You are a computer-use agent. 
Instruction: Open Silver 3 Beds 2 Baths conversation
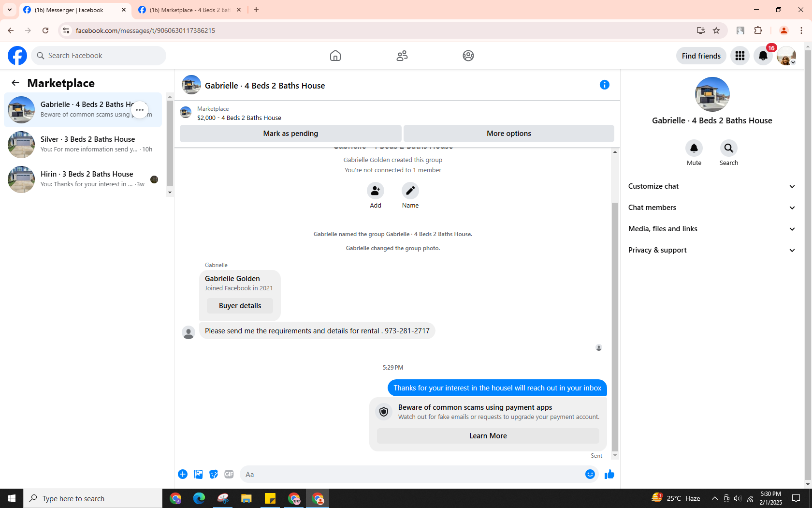[x=83, y=145]
